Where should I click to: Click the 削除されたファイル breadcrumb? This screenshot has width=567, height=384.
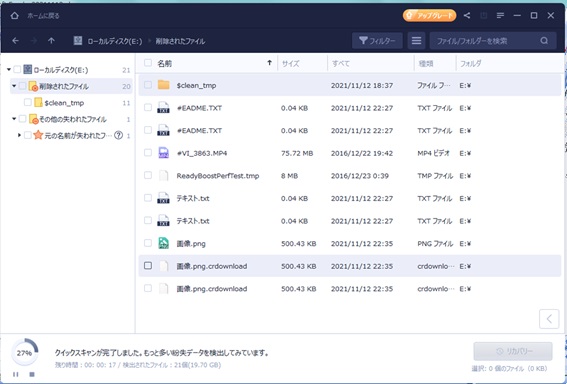coord(180,41)
